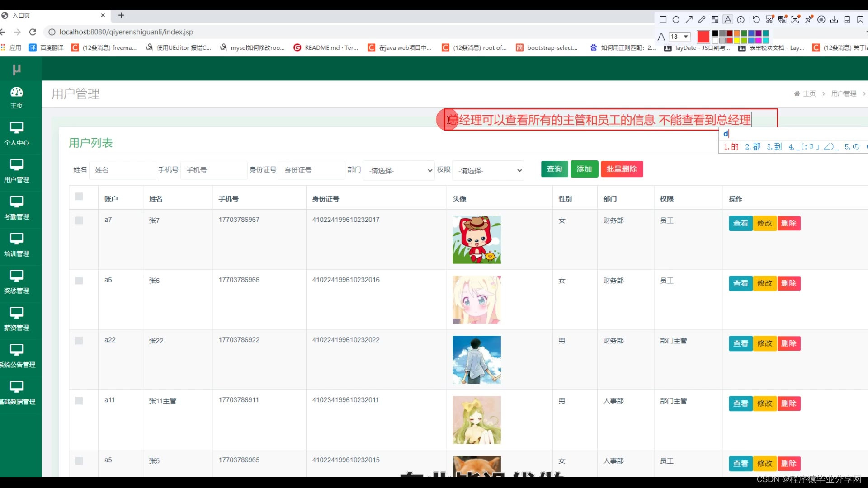
Task: Open 考勤管理 in the sidebar
Action: 17,208
